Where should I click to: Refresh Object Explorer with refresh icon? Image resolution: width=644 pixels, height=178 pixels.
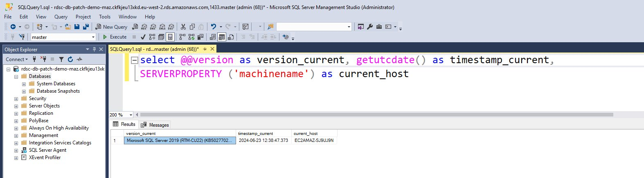(70, 59)
